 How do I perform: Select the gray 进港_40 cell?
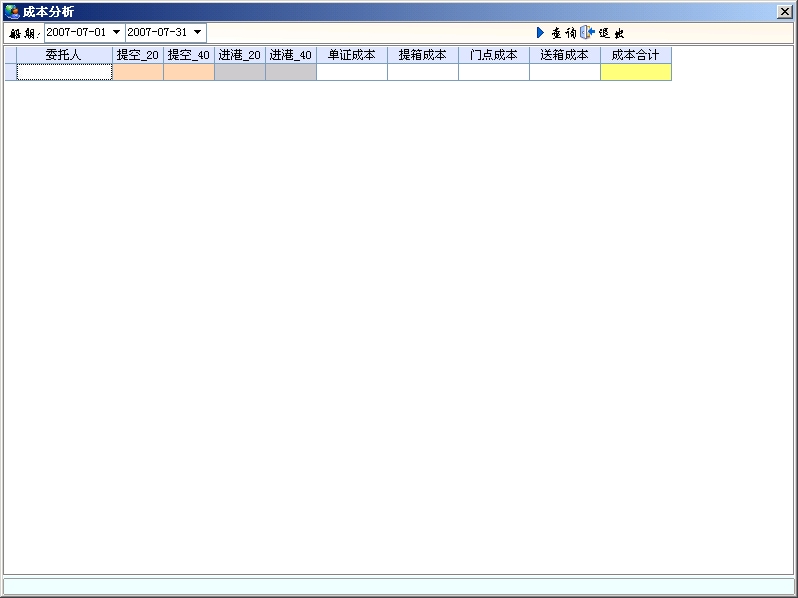tap(291, 72)
